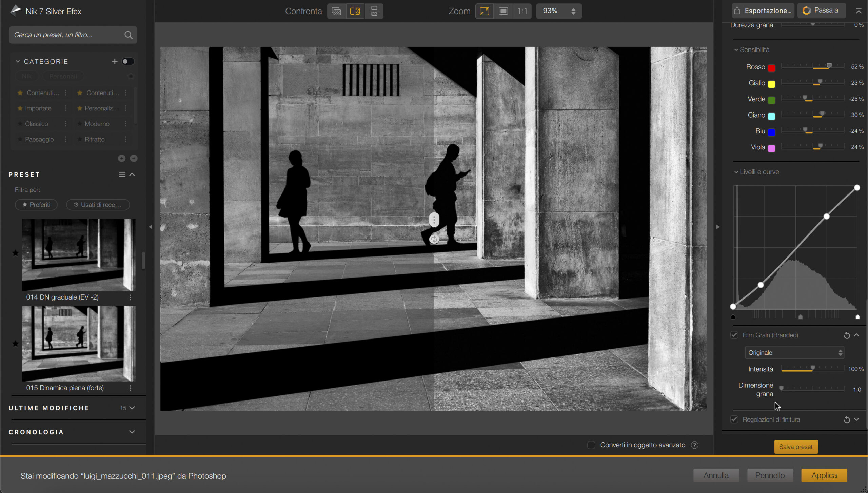The height and width of the screenshot is (493, 868).
Task: Open the Originale grain dropdown
Action: 794,353
